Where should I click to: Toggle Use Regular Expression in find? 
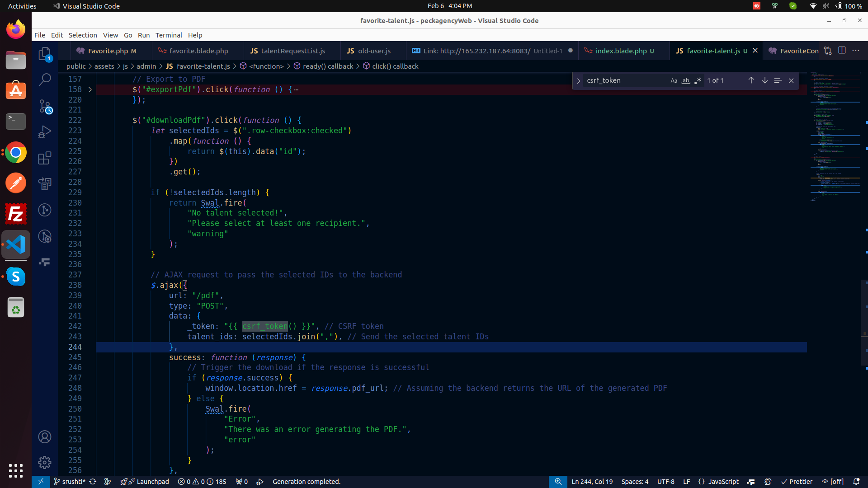click(x=698, y=80)
